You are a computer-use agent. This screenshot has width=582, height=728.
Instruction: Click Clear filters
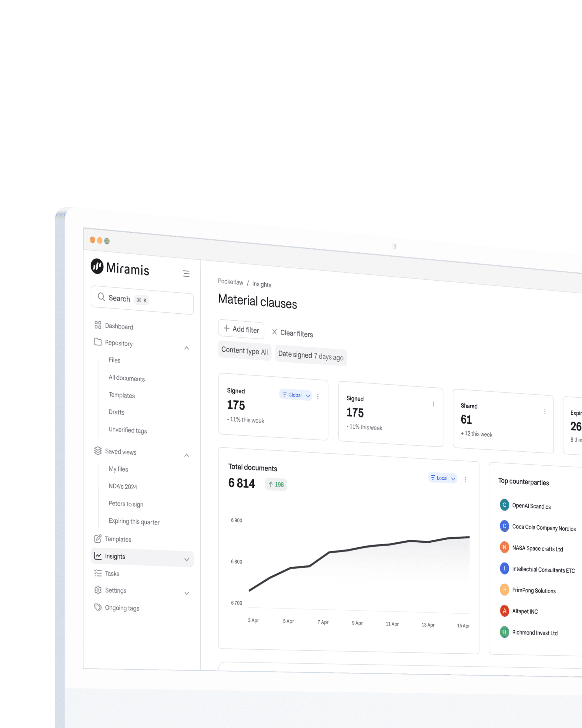(292, 333)
